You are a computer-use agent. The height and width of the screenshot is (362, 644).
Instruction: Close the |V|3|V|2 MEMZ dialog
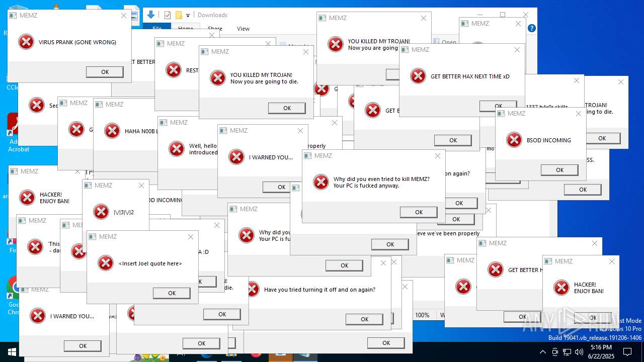(x=141, y=186)
